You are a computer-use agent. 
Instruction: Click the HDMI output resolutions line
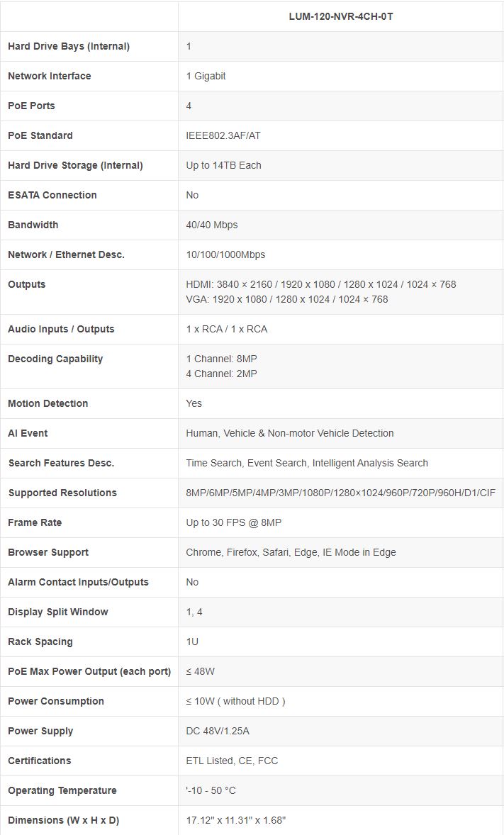point(321,284)
